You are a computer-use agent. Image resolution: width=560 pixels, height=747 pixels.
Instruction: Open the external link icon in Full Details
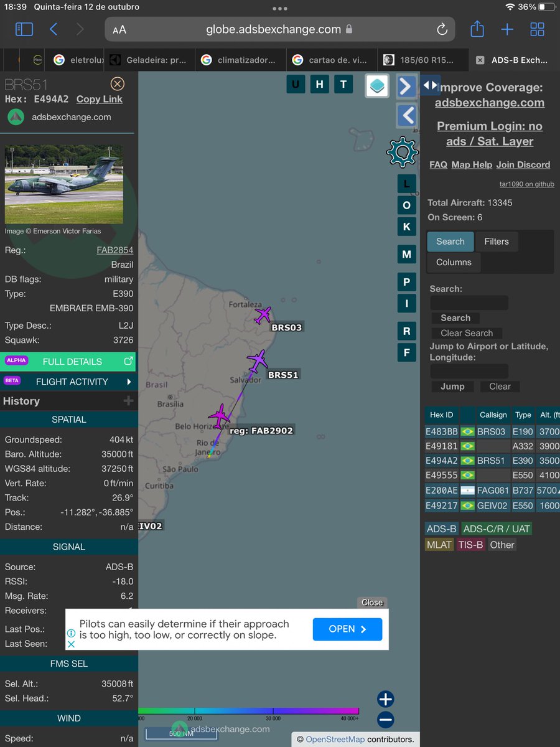tap(129, 361)
